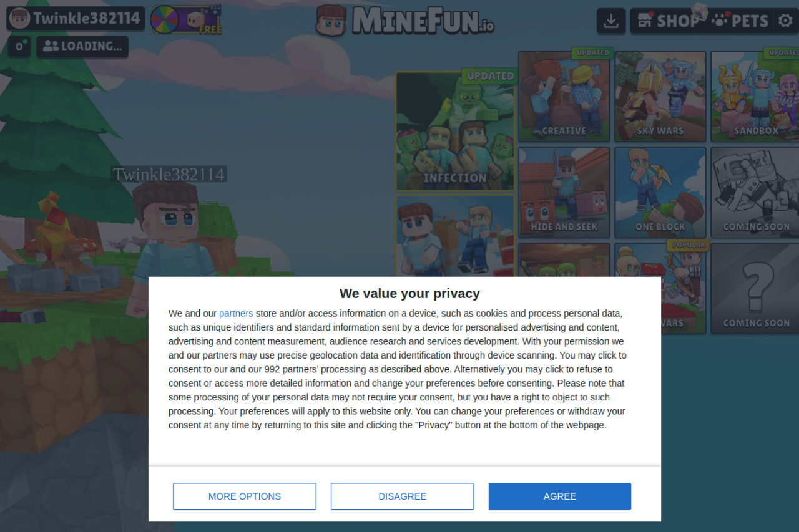
Task: Choose the Sky Wars game mode
Action: coord(660,97)
